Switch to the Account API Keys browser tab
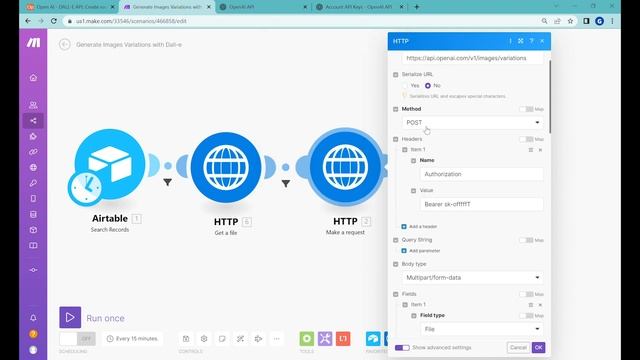Image resolution: width=640 pixels, height=360 pixels. [x=358, y=7]
